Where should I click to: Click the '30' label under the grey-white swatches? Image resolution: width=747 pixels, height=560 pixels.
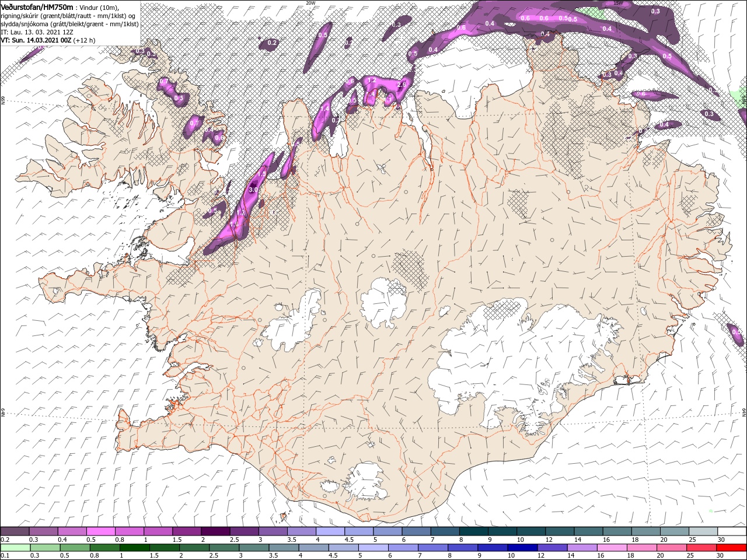[721, 540]
